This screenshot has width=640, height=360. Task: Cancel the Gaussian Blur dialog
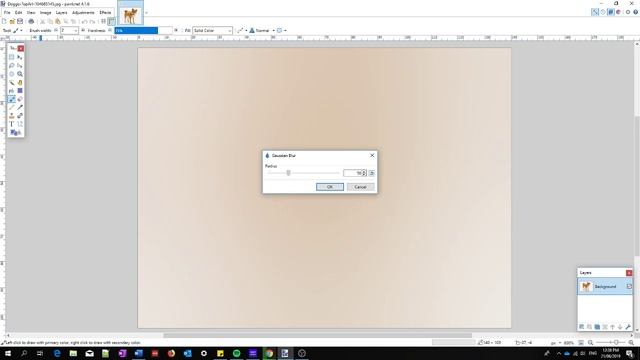pos(360,187)
